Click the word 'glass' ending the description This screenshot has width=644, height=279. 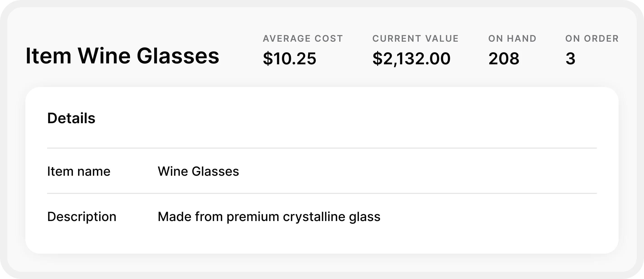(365, 216)
